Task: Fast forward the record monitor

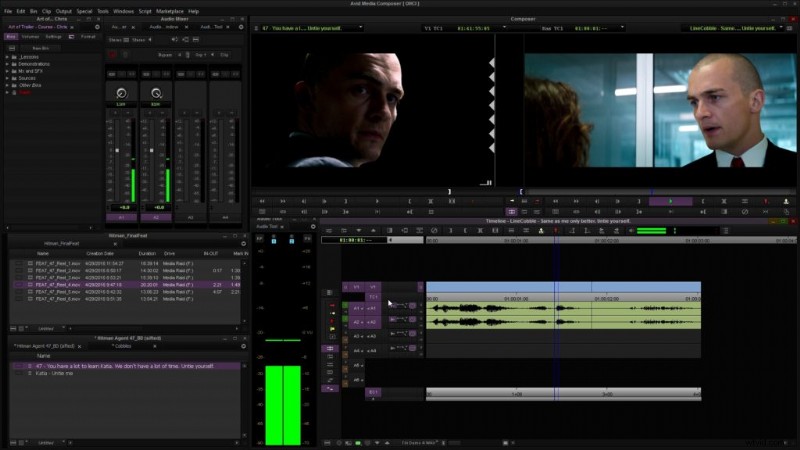Action: (x=576, y=201)
